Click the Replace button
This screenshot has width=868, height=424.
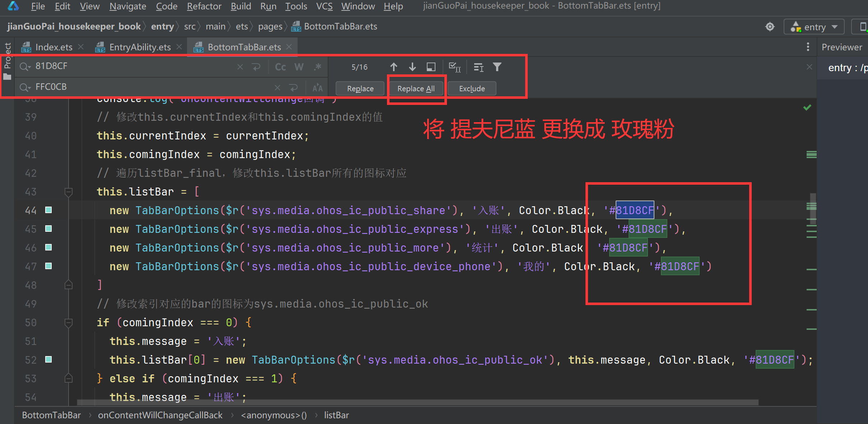click(x=360, y=88)
